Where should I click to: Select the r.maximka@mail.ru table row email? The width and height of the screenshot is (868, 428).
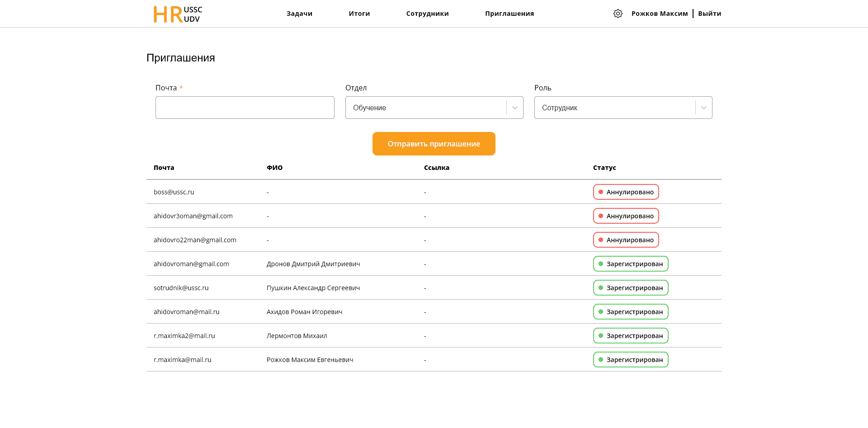[183, 360]
